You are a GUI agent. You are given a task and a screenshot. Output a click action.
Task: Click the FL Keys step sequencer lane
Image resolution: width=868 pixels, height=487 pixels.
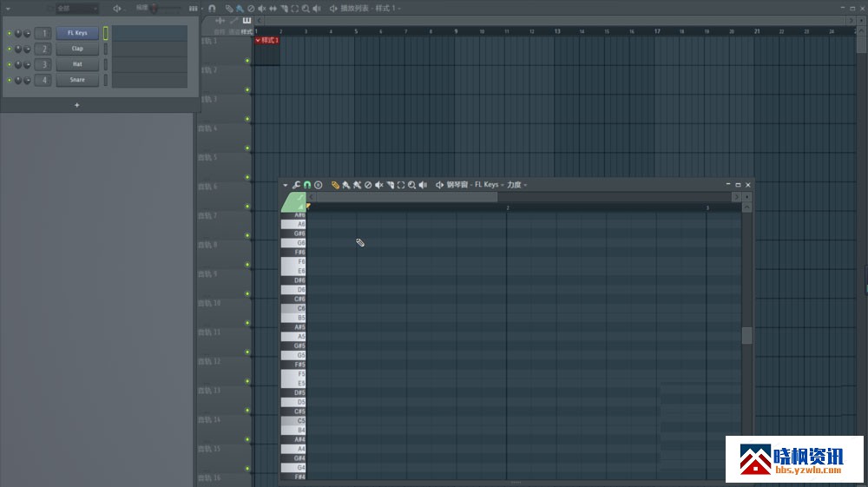coord(149,33)
